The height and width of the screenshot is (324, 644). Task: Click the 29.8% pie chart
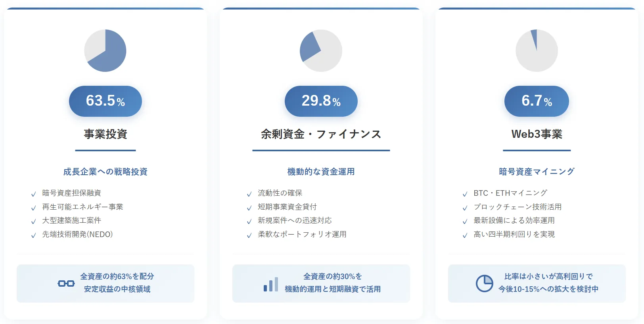click(321, 50)
